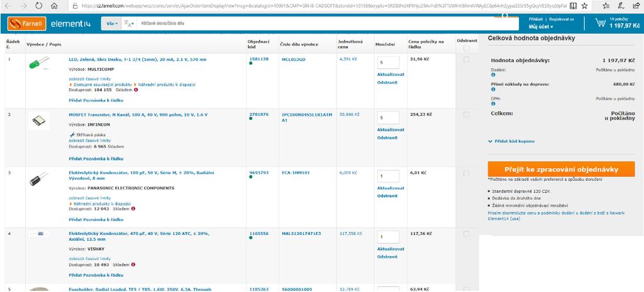644x292 pixels.
Task: Click Aktualizovat for the LED row
Action: (x=391, y=74)
